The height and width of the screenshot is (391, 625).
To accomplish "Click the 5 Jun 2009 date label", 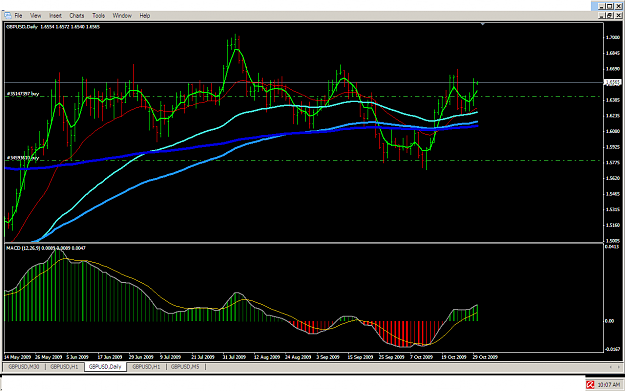I will click(77, 357).
